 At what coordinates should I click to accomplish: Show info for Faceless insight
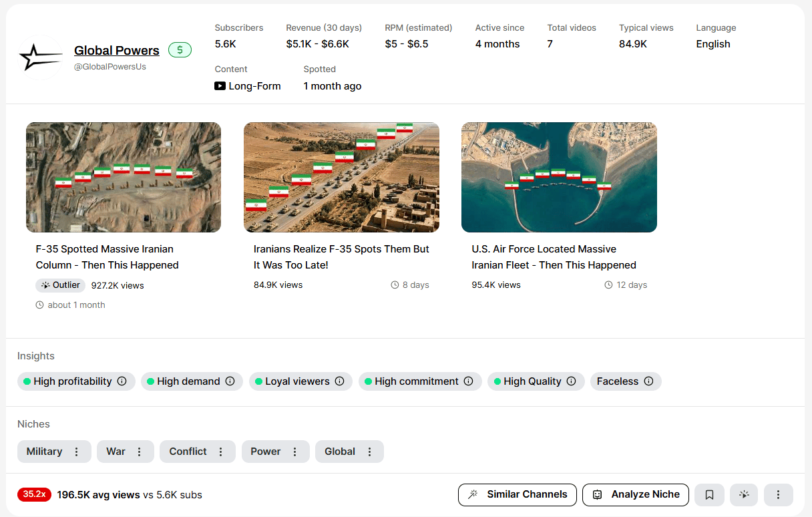[649, 381]
